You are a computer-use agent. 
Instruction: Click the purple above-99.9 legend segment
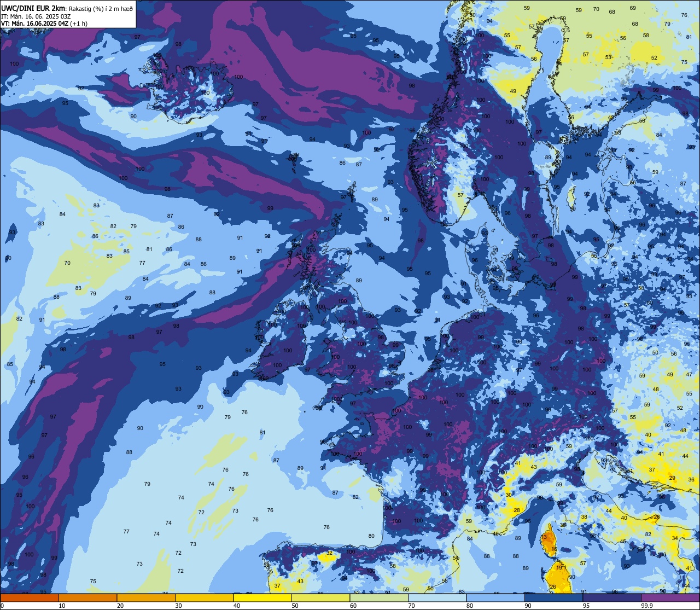pyautogui.click(x=670, y=597)
